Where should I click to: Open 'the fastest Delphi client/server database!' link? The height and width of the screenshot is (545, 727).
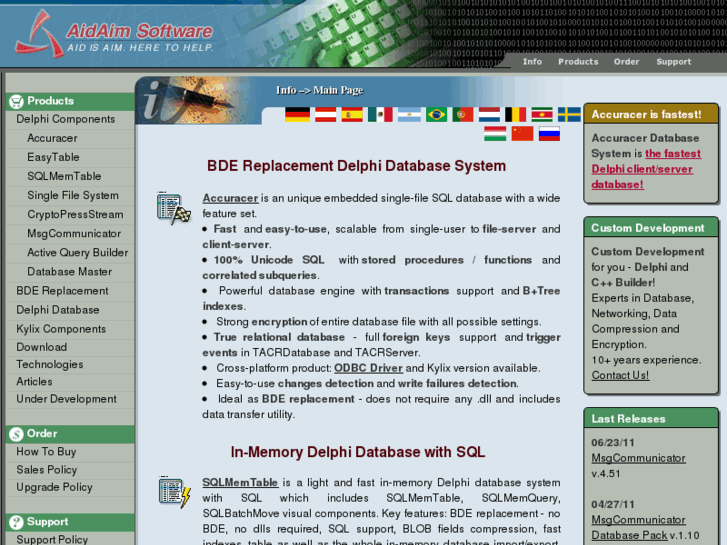[x=646, y=169]
